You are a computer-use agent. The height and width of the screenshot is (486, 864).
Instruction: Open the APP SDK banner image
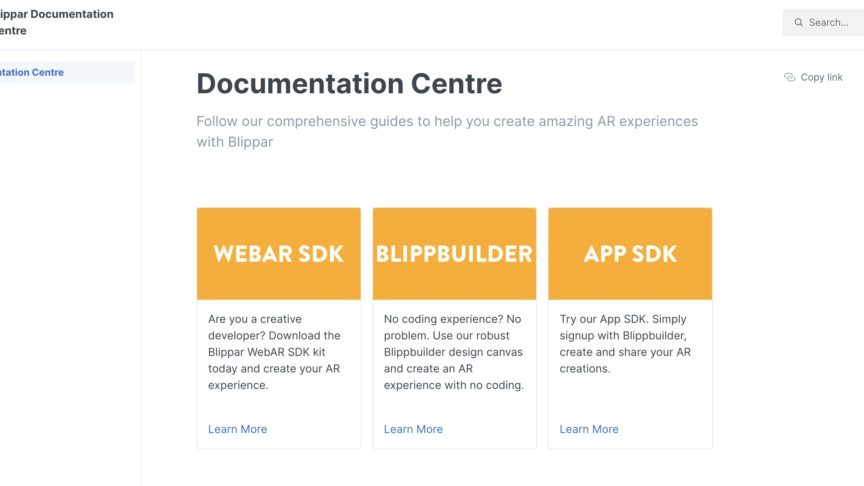point(630,254)
